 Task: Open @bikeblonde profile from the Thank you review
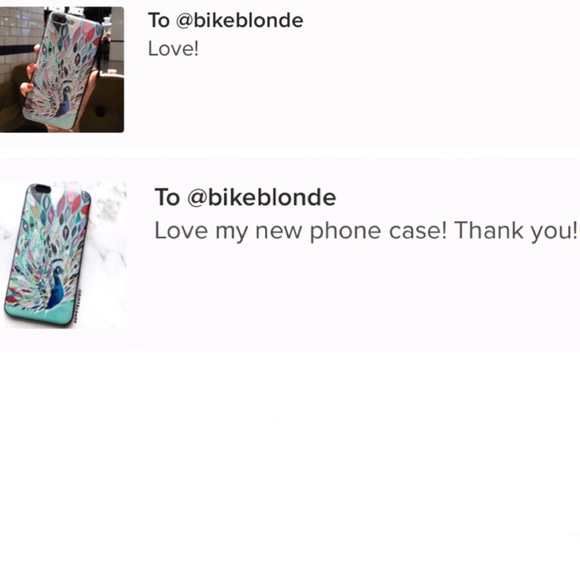(x=262, y=197)
